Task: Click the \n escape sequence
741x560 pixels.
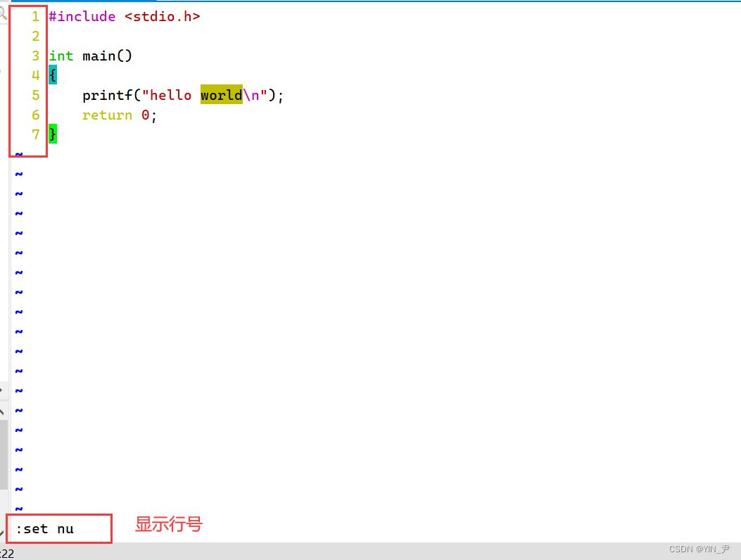Action: [x=251, y=95]
